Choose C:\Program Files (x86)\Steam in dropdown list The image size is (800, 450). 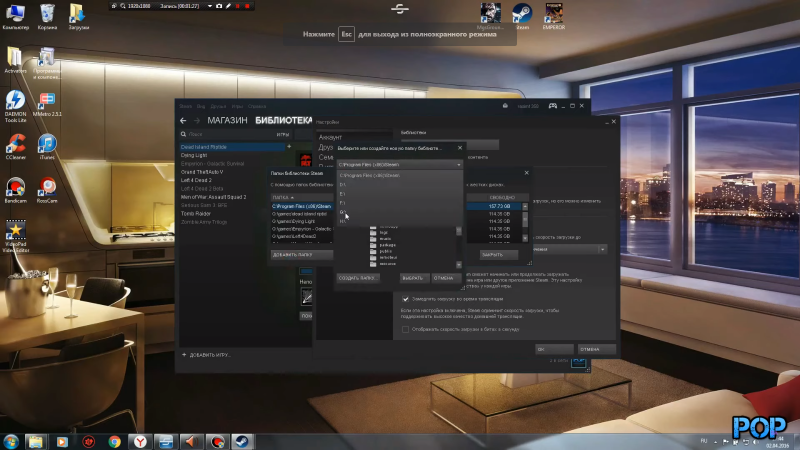coord(399,176)
